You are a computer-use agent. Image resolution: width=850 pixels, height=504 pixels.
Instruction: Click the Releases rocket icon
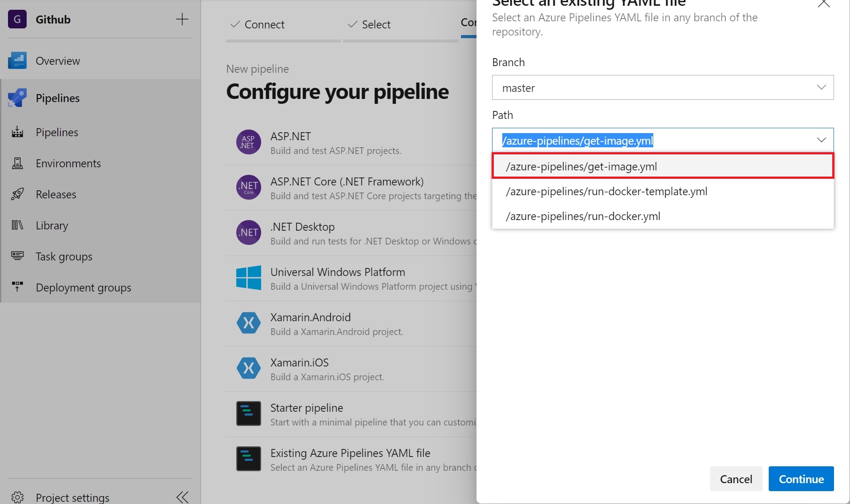point(17,194)
